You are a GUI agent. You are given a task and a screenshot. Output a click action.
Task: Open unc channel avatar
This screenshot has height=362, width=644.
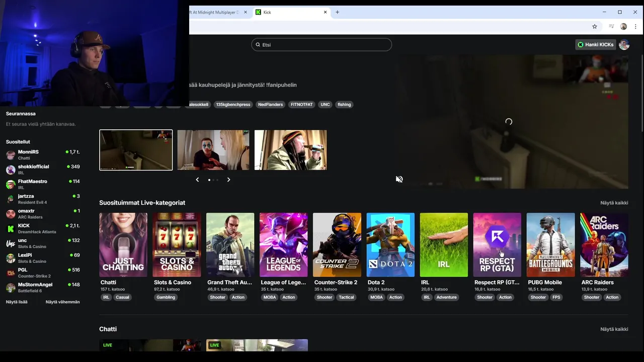tap(11, 243)
